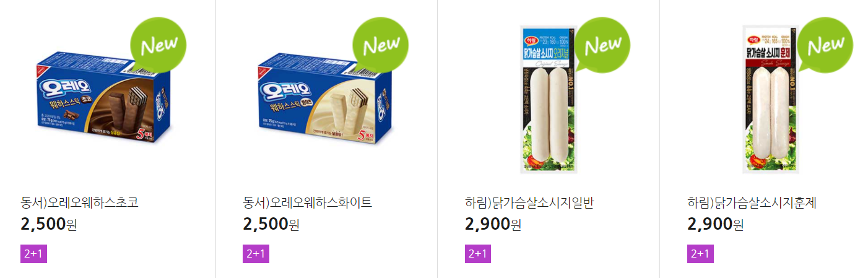
Task: Open product title 하림)닭가슴살소시지일반
Action: click(529, 202)
